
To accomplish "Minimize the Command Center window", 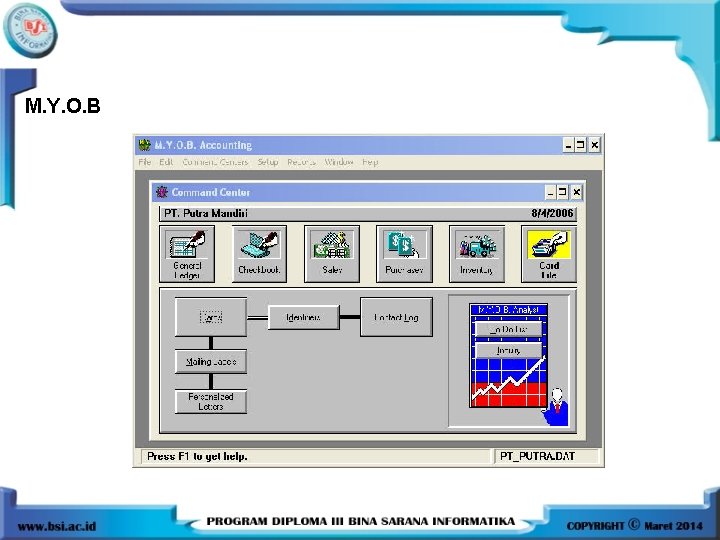I will 551,192.
